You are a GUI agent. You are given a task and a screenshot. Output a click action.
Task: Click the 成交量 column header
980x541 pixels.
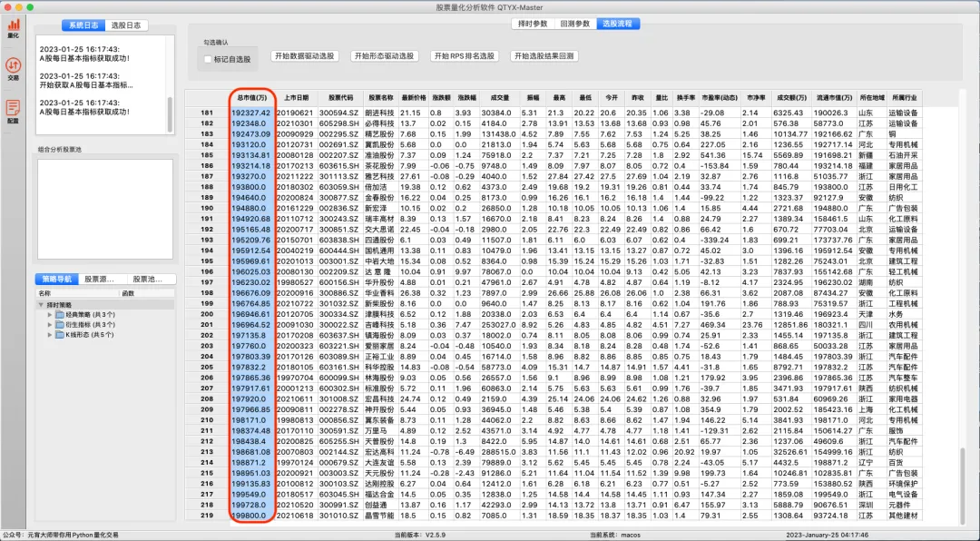point(499,97)
